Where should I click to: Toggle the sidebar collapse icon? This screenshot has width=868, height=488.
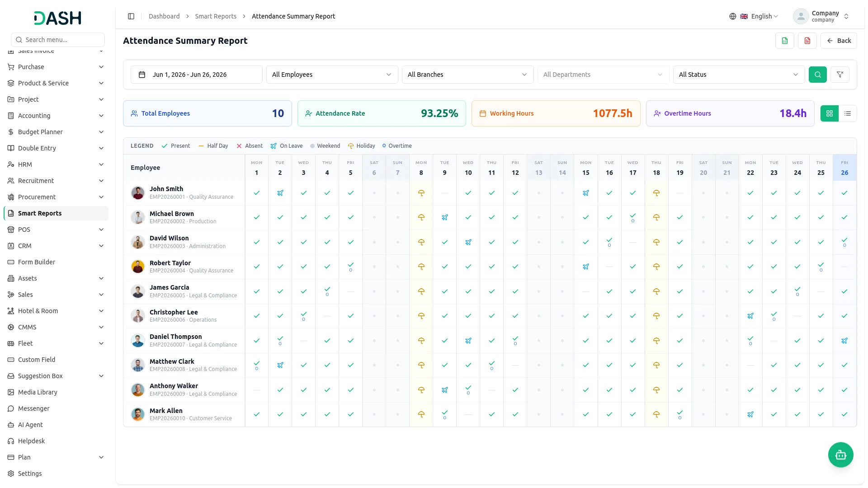(x=131, y=16)
